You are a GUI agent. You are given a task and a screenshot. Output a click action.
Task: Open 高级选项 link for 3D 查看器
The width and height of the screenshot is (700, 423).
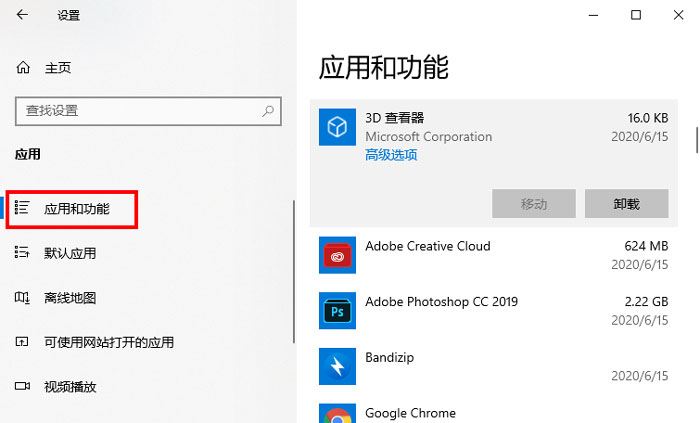[x=391, y=155]
